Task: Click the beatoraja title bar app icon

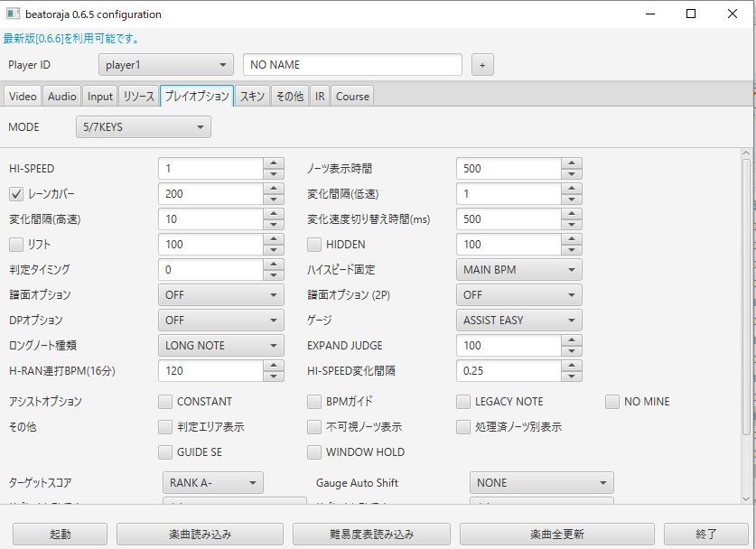Action: pos(13,14)
